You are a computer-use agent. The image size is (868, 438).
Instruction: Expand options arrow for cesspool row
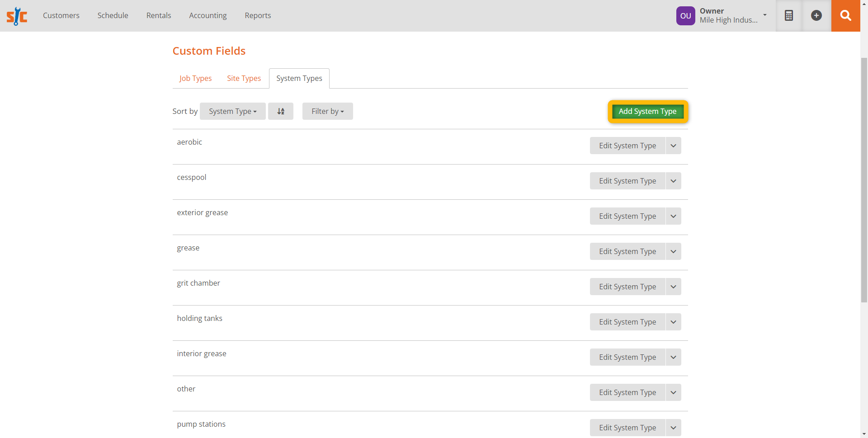(674, 181)
